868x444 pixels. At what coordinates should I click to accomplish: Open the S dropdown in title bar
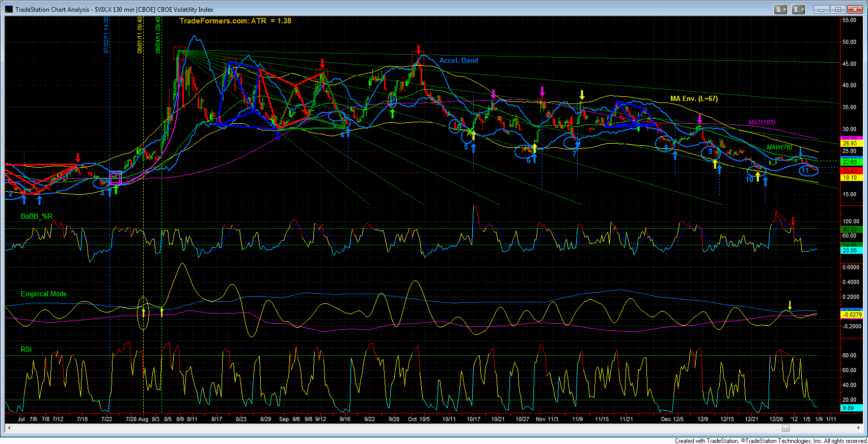780,9
